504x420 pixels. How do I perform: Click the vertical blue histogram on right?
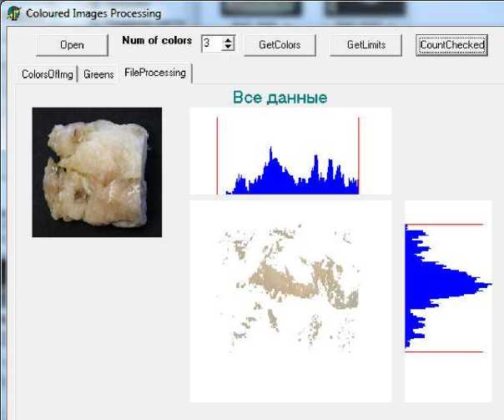click(x=448, y=301)
